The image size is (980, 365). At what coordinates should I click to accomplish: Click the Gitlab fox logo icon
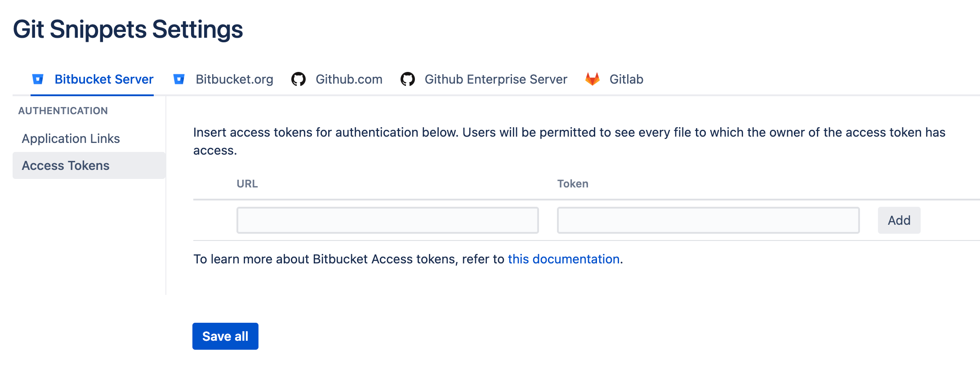592,79
